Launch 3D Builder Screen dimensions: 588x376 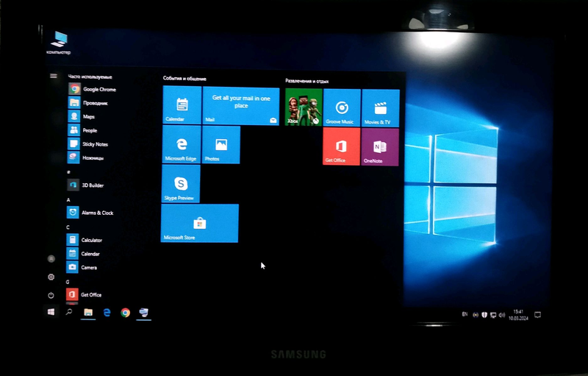(85, 185)
